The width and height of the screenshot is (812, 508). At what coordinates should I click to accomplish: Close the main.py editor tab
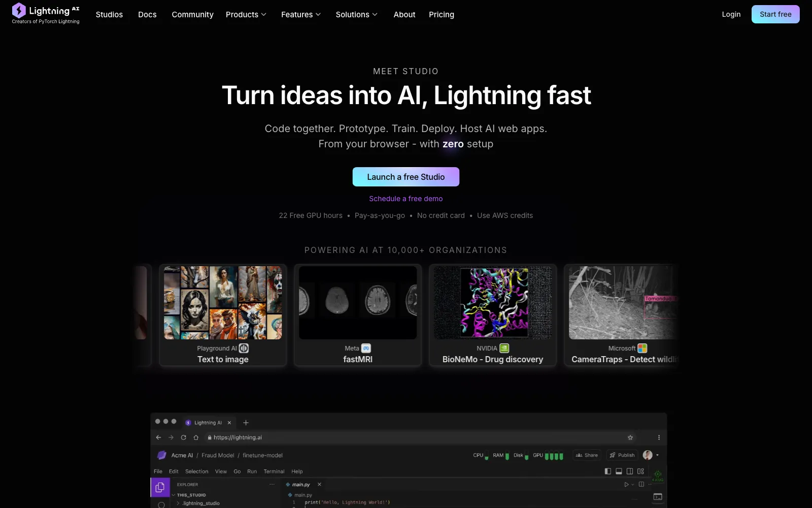point(319,485)
